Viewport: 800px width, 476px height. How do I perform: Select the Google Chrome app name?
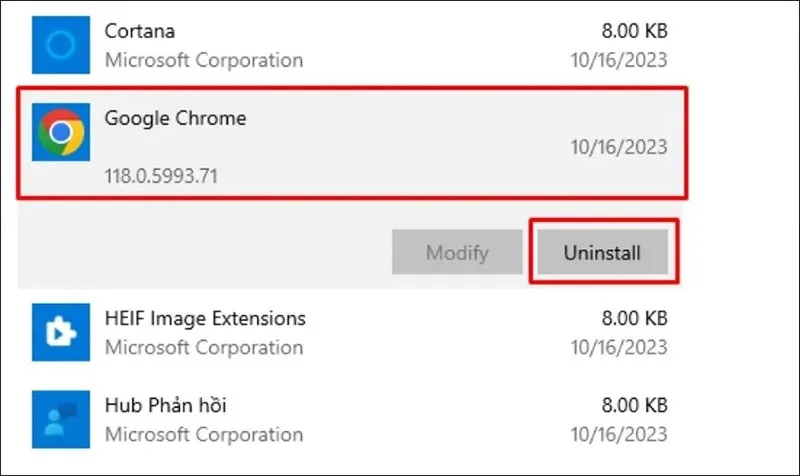click(176, 118)
